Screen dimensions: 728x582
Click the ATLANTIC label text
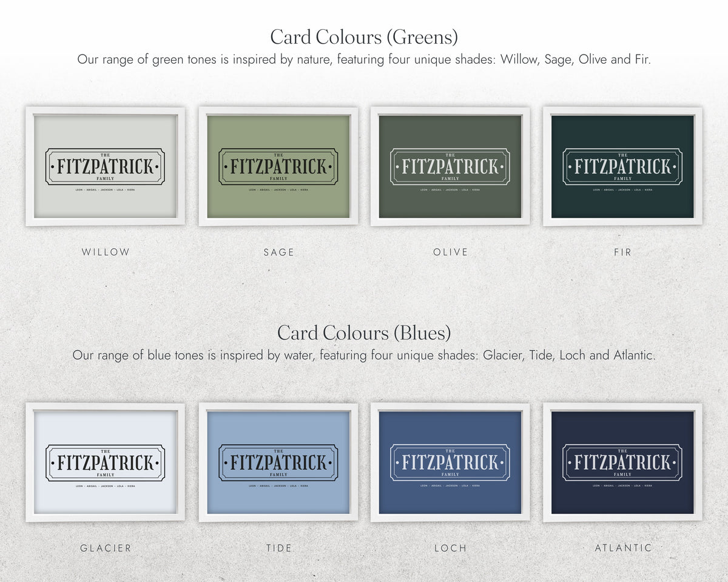pyautogui.click(x=623, y=548)
